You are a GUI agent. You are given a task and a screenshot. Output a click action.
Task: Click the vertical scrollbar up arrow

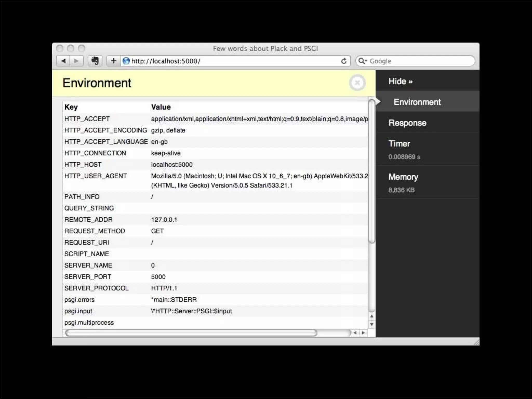pos(372,316)
